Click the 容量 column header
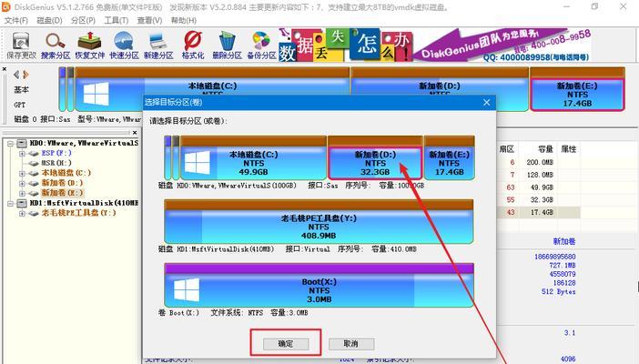Screen dimensions: 639x364 pos(544,149)
